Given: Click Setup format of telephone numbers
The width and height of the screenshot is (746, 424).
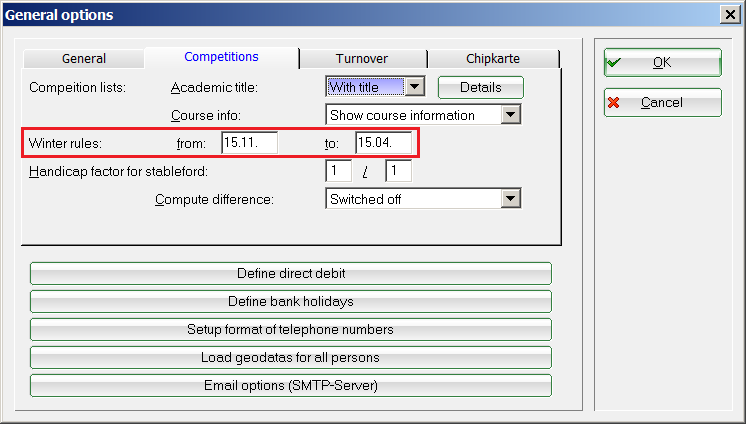Looking at the screenshot, I should point(290,330).
